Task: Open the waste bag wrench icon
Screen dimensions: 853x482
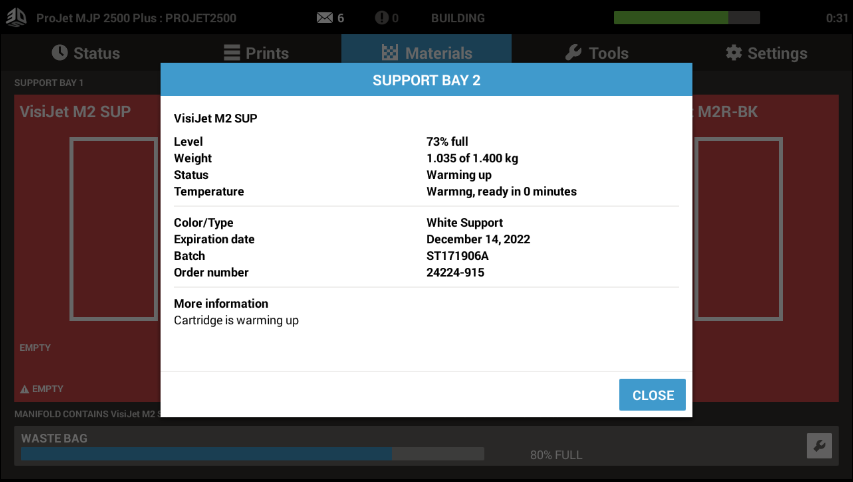Action: (818, 446)
